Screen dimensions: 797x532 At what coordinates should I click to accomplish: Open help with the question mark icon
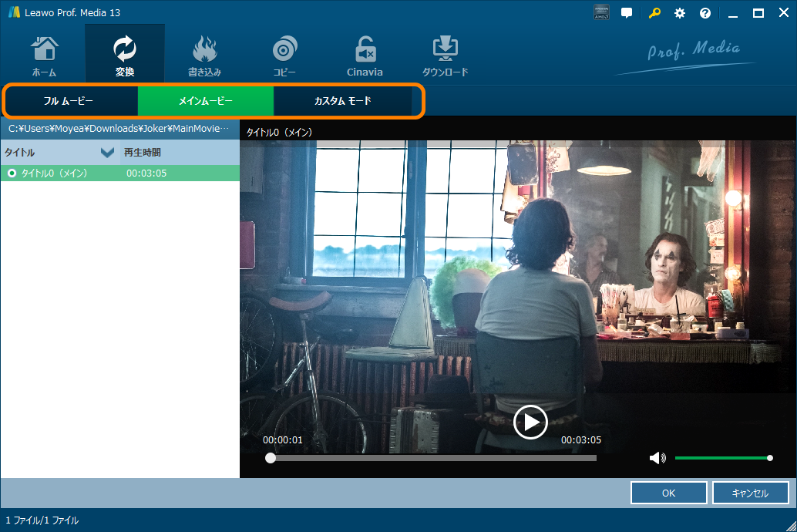[x=705, y=13]
